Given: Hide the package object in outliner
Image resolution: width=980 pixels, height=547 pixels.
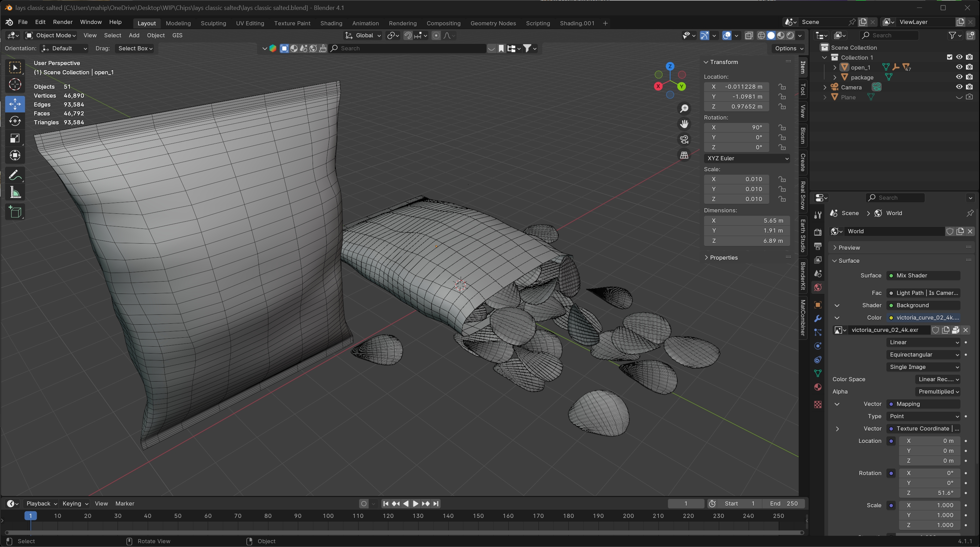Looking at the screenshot, I should pyautogui.click(x=959, y=77).
